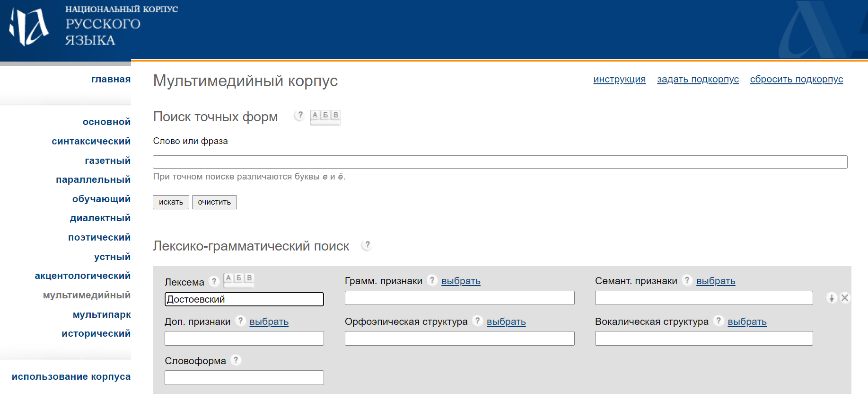Click the очистить button
Image resolution: width=868 pixels, height=394 pixels.
214,202
